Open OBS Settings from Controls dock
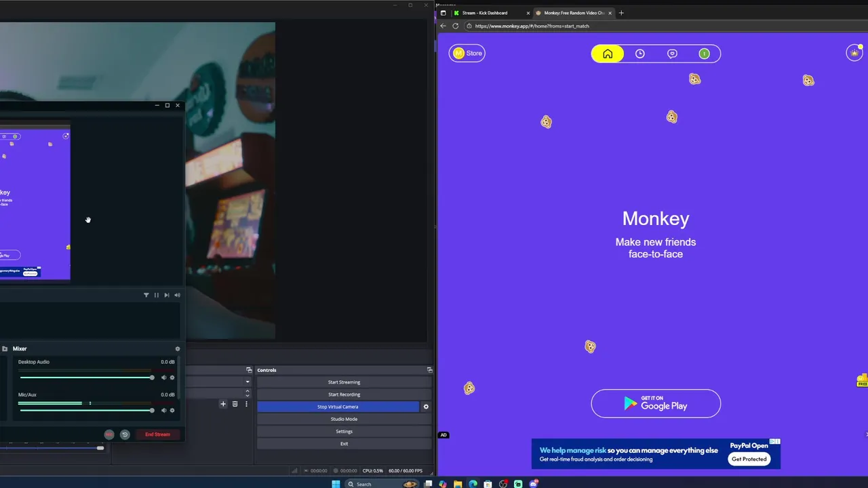868x488 pixels. [344, 431]
